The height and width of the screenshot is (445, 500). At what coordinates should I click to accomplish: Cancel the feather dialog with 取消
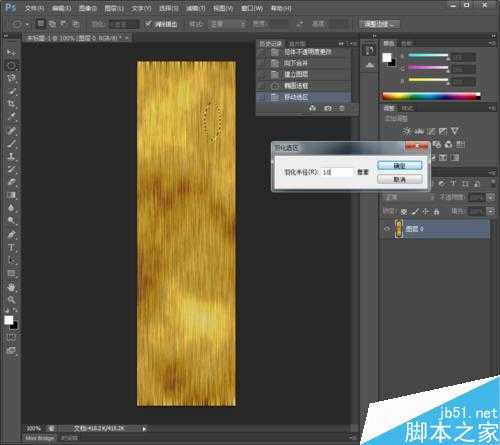point(399,179)
